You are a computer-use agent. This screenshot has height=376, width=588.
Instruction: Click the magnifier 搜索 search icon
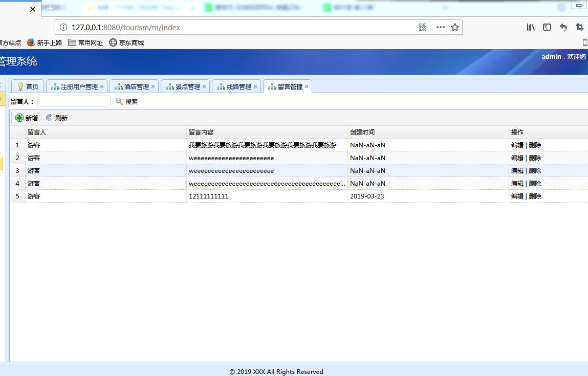[119, 101]
